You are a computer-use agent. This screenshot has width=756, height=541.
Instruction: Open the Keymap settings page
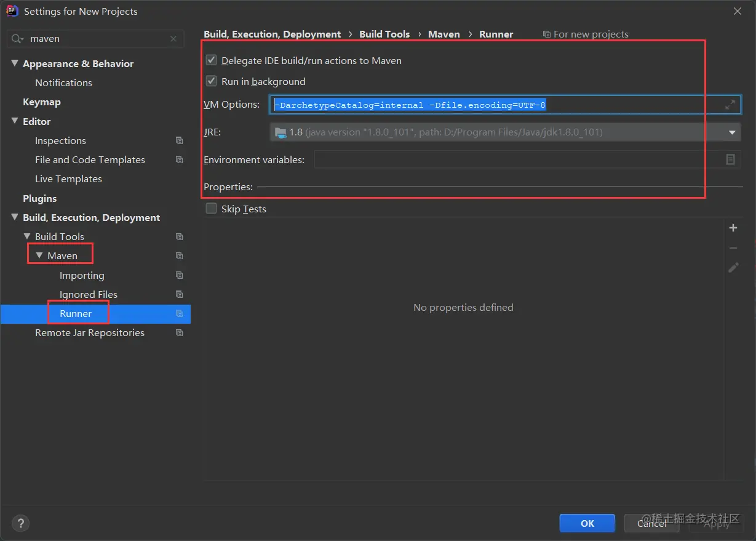point(42,102)
